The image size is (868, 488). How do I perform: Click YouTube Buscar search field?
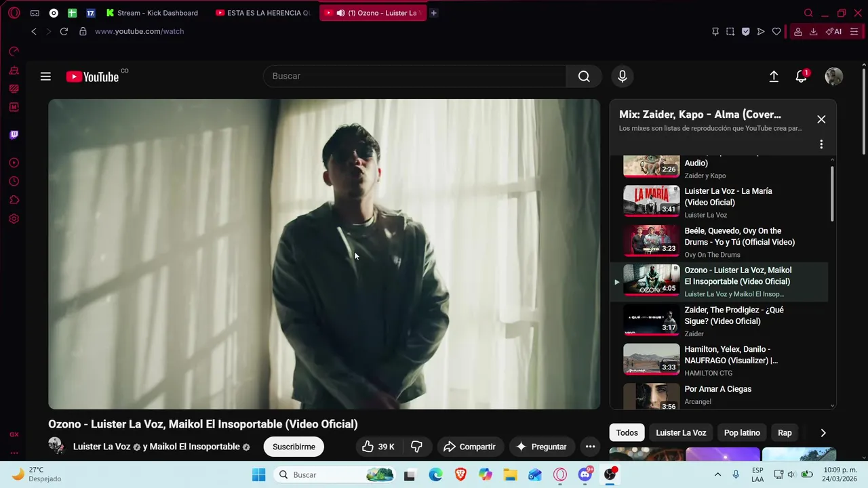coord(415,77)
